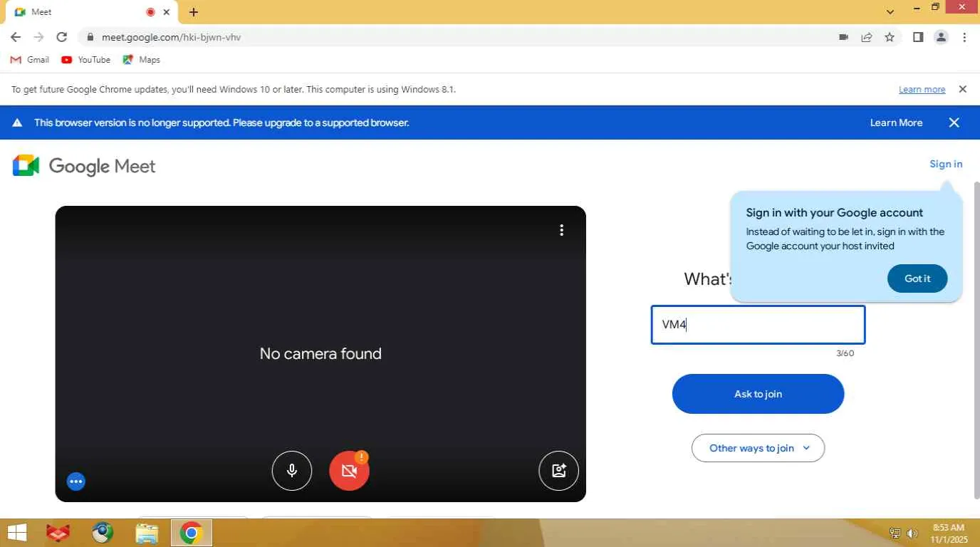Open the Gmail bookmark
Viewport: 980px width, 547px height.
click(30, 60)
